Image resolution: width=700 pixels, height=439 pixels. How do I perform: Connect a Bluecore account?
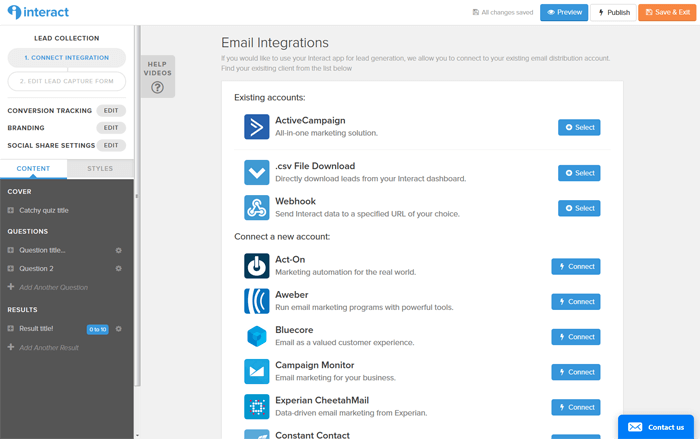point(576,337)
